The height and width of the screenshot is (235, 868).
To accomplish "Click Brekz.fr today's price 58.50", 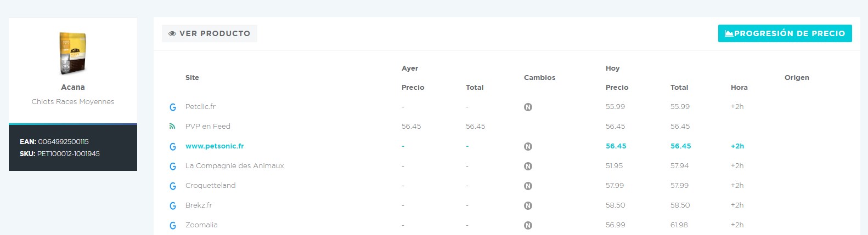I will (616, 205).
